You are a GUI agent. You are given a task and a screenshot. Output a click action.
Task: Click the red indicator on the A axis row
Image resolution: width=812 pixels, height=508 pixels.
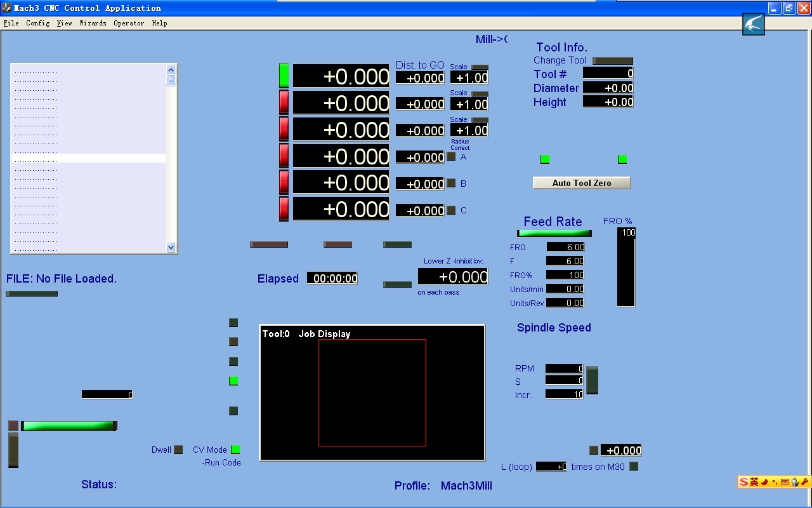click(x=284, y=156)
